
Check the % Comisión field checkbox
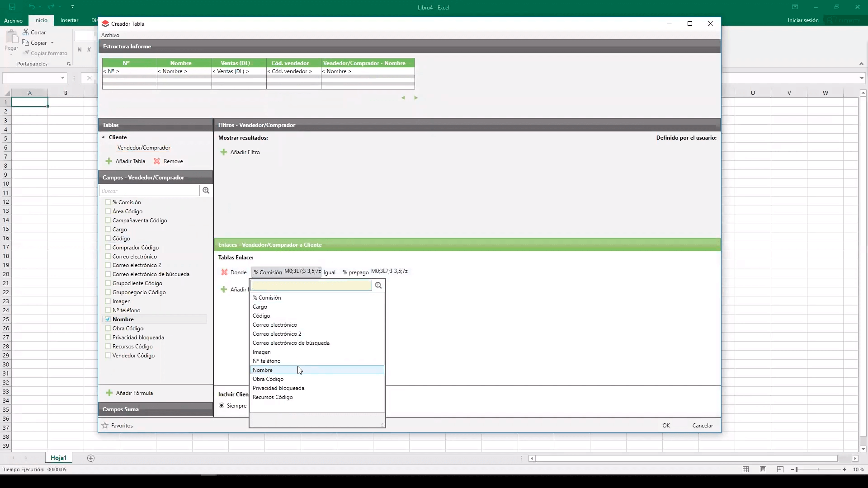[x=108, y=202]
